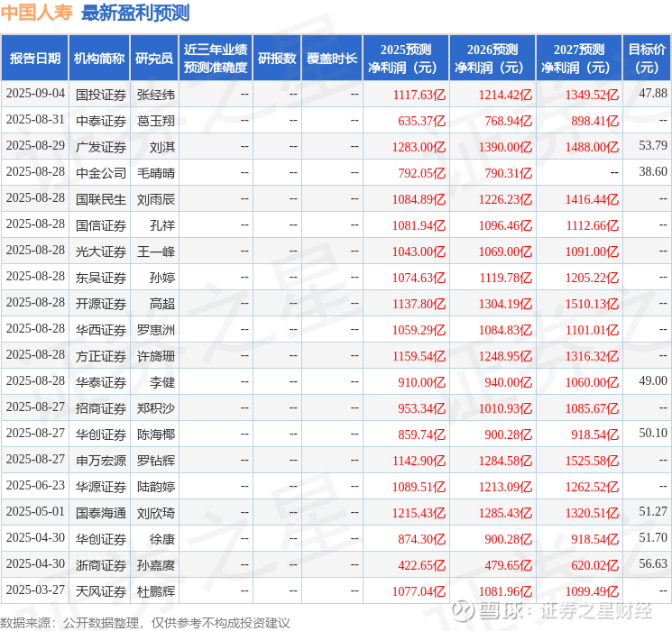Image resolution: width=672 pixels, height=631 pixels.
Task: Click value 790.31亿
Action: click(509, 173)
